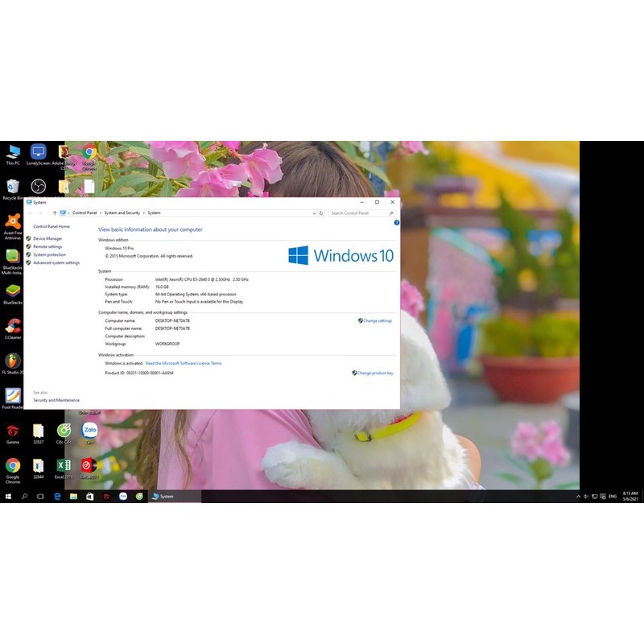
Task: Click Garena icon on taskbar
Action: (106, 496)
